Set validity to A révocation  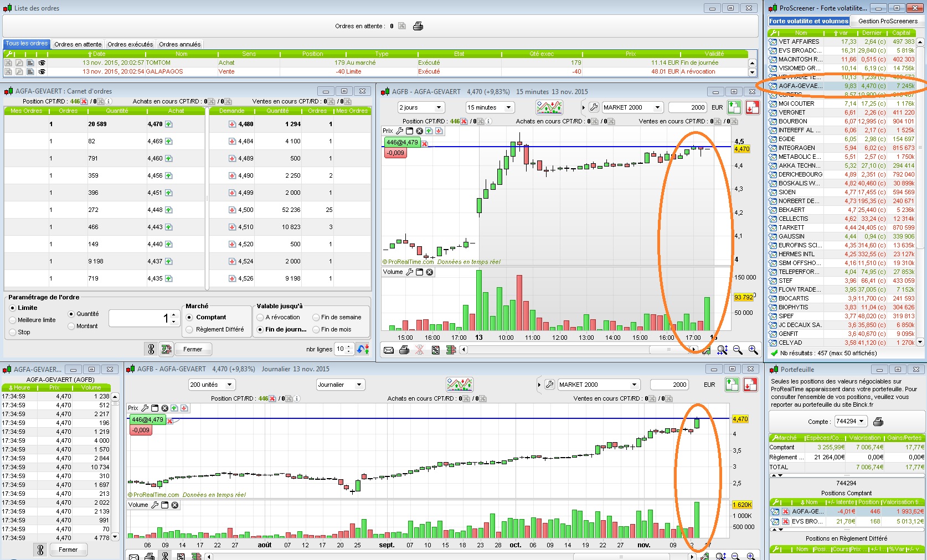click(260, 317)
